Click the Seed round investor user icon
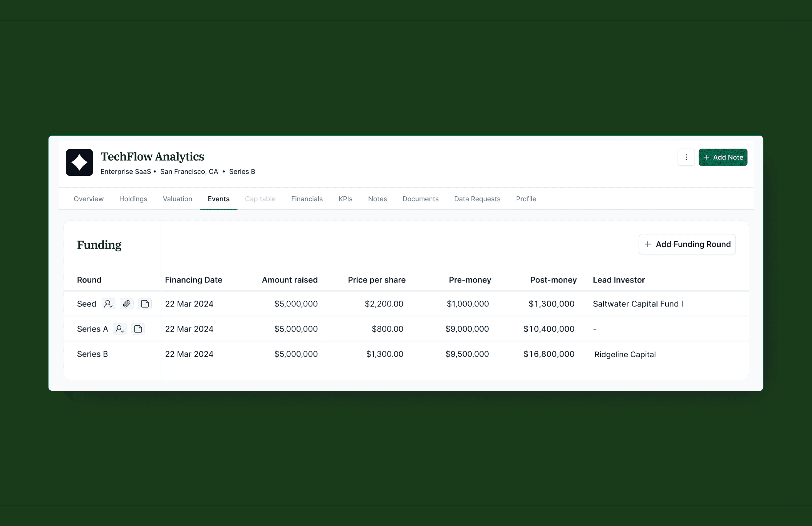Viewport: 812px width, 526px height. 108,303
